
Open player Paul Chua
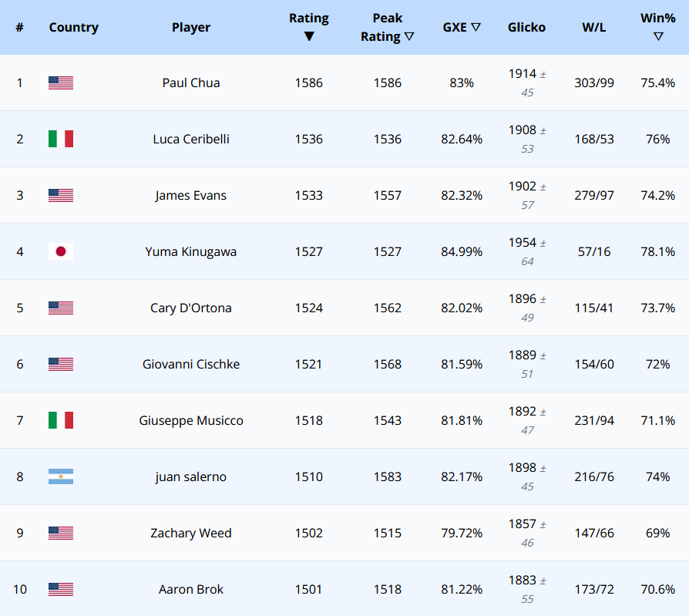(x=190, y=82)
